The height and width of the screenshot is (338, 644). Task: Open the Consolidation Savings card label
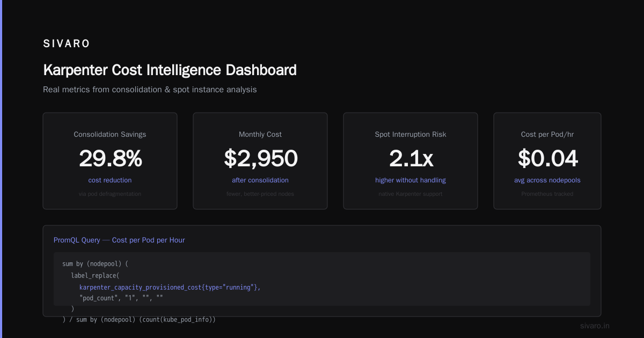click(x=110, y=135)
